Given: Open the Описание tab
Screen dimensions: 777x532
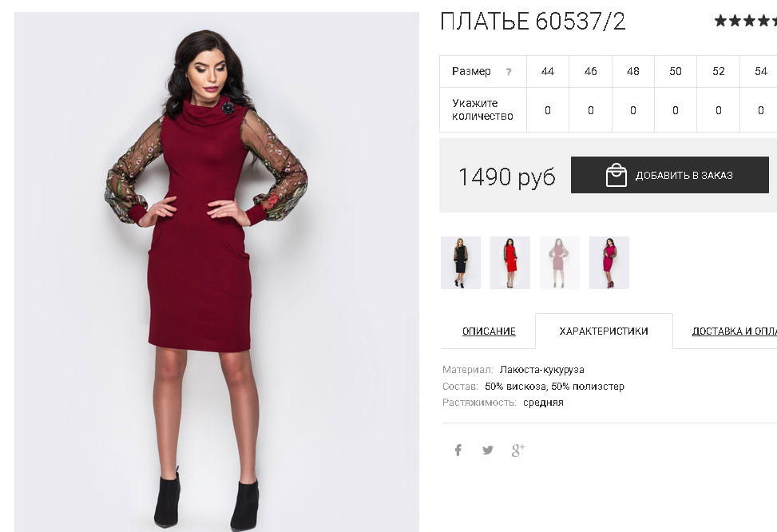Looking at the screenshot, I should [489, 332].
